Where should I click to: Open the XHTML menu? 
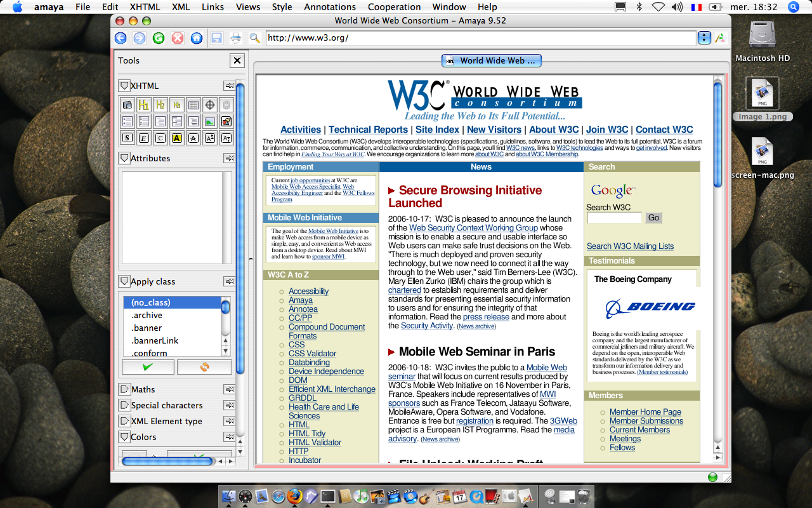coord(145,7)
